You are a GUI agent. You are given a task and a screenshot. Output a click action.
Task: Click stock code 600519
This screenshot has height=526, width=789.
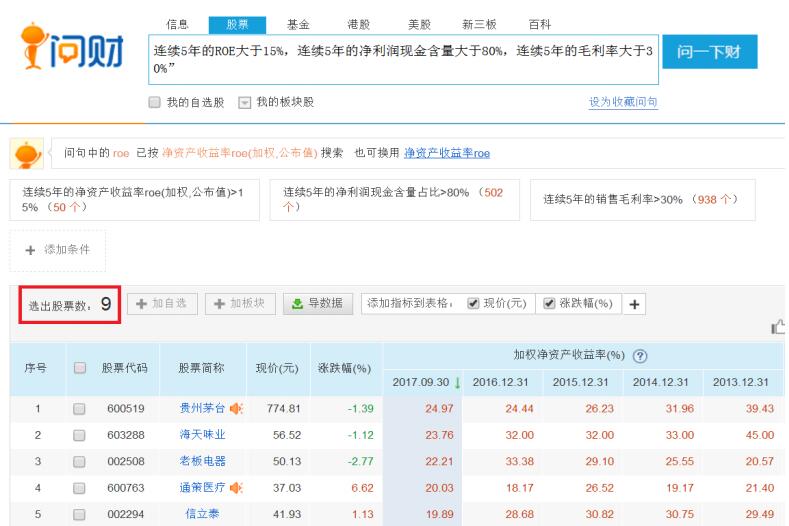coord(126,409)
